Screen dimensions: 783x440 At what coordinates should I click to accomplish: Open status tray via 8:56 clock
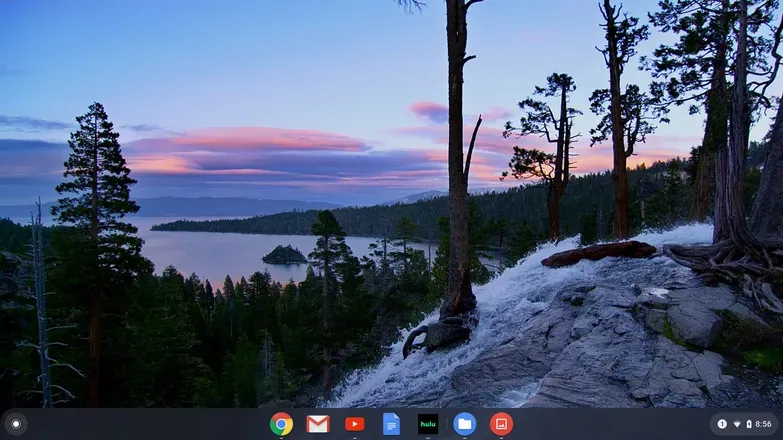point(764,424)
